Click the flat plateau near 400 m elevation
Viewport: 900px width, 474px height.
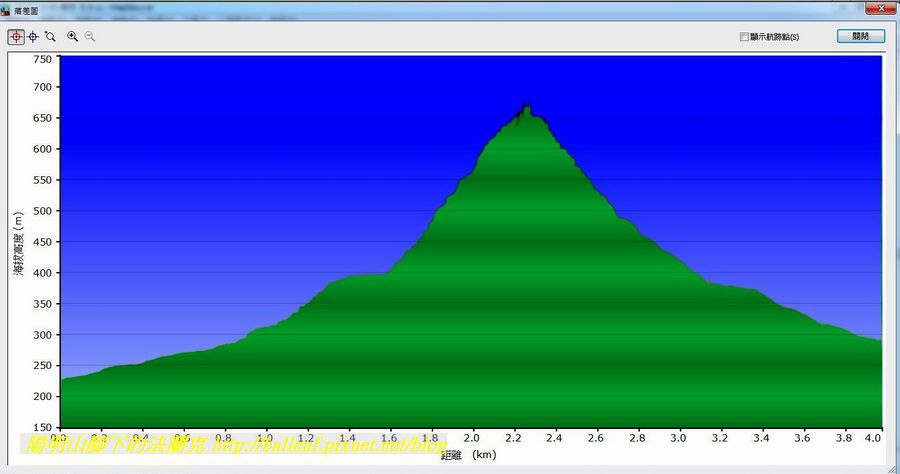367,276
